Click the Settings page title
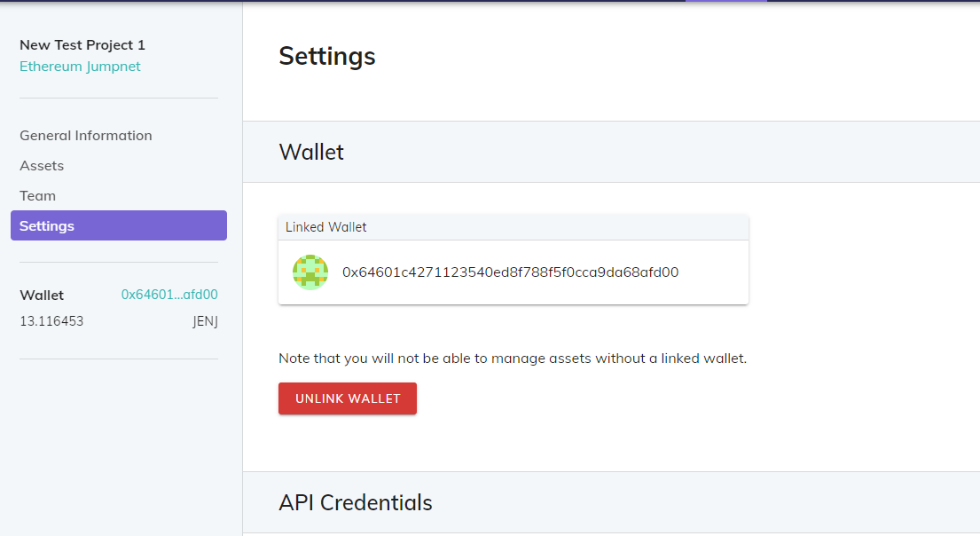Viewport: 980px width, 536px height. pyautogui.click(x=327, y=56)
